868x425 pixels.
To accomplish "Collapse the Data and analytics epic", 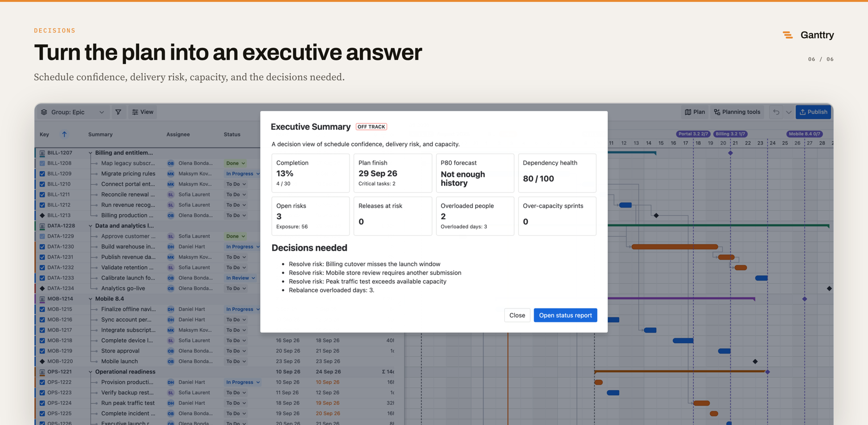I will point(90,226).
